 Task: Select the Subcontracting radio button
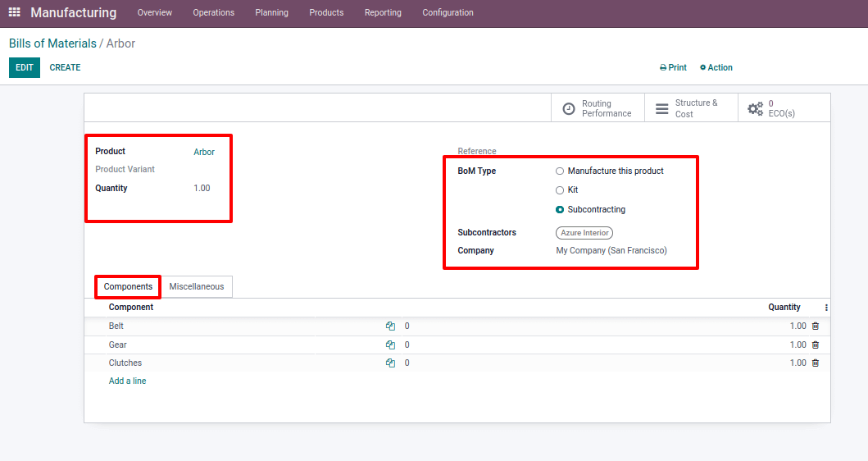[560, 210]
